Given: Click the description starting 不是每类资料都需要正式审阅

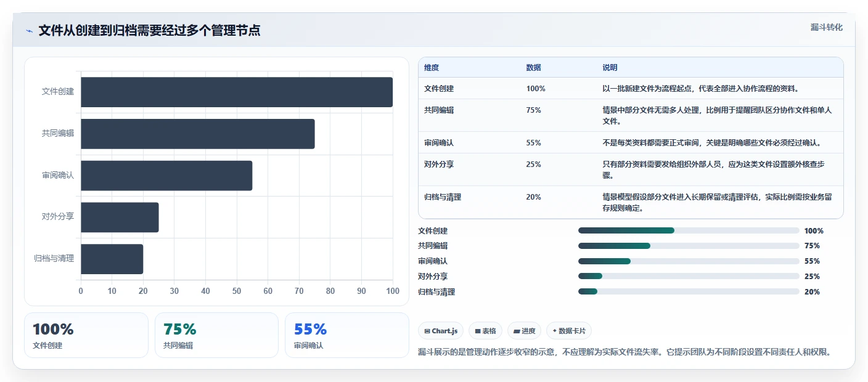Looking at the screenshot, I should point(712,143).
